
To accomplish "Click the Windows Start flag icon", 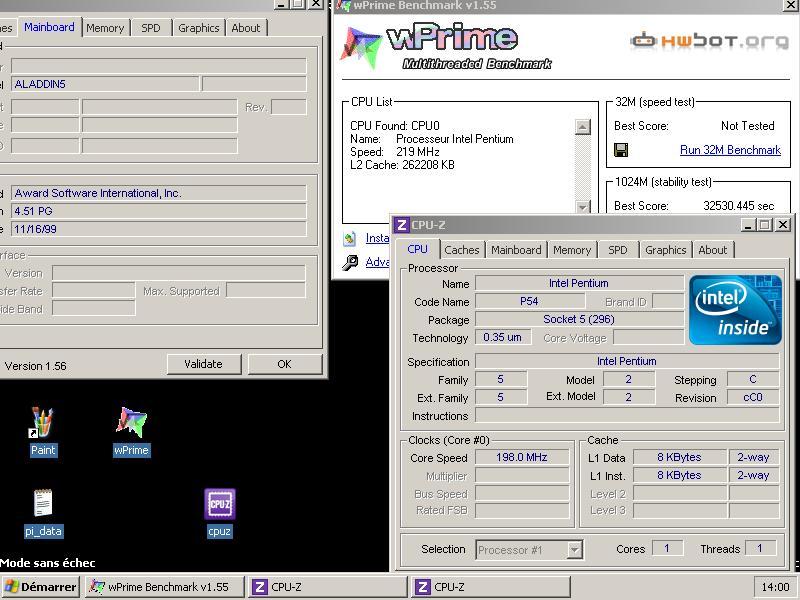I will [x=12, y=587].
